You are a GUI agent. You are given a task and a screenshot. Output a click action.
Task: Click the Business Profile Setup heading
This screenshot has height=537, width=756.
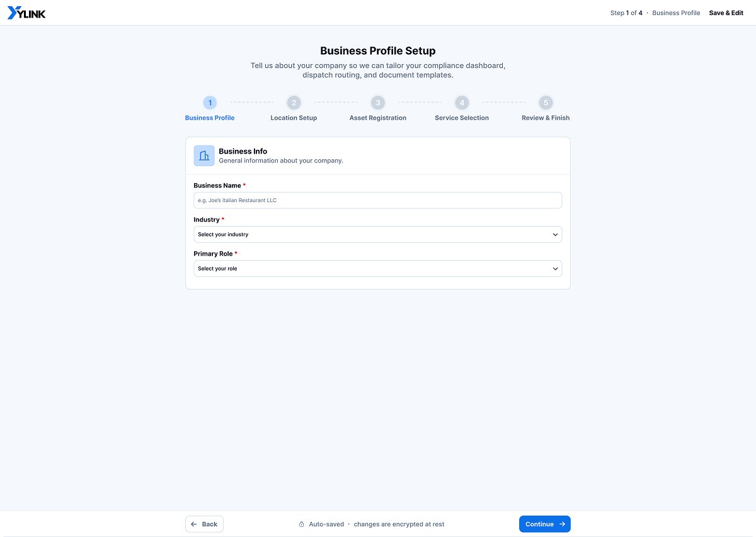point(378,51)
